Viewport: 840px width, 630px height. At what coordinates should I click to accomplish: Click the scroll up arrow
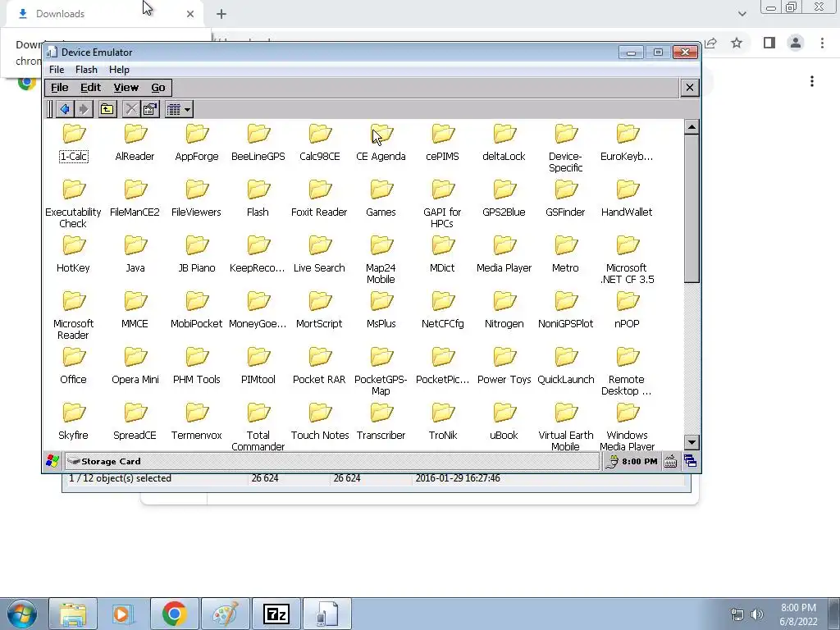coord(692,127)
